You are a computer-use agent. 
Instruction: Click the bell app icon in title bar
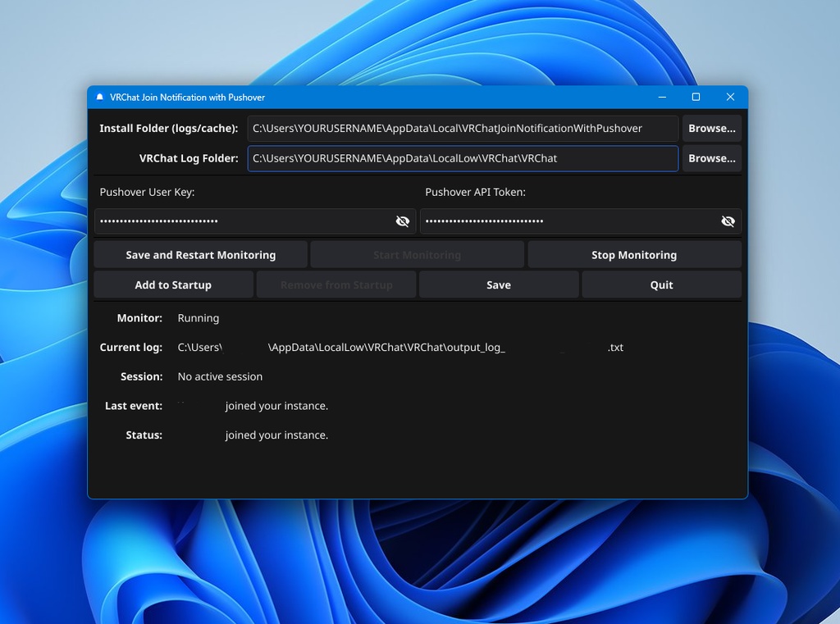(99, 97)
